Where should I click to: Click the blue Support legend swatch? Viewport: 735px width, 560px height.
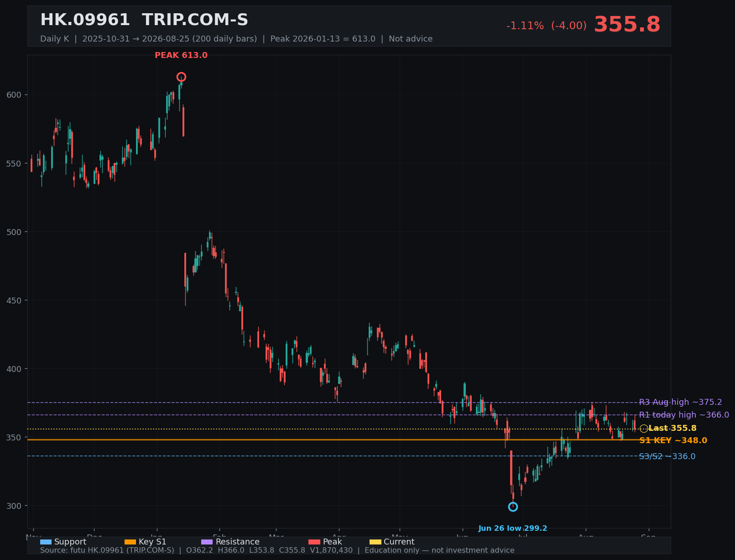point(46,542)
